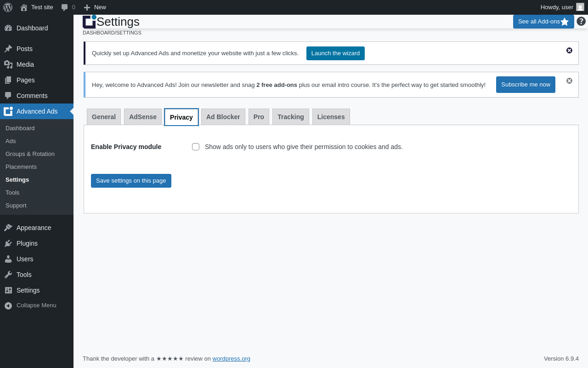The image size is (588, 368).
Task: Open the New content dropdown
Action: click(x=95, y=7)
